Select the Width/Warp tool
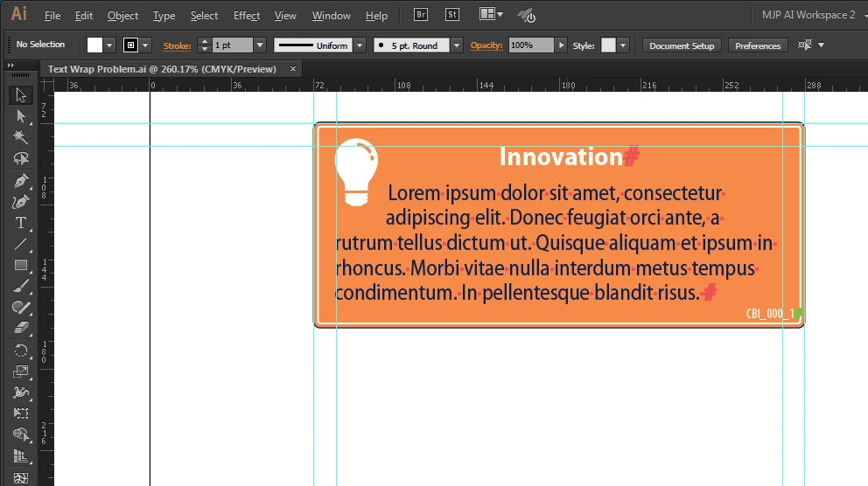Image resolution: width=868 pixels, height=486 pixels. [21, 392]
